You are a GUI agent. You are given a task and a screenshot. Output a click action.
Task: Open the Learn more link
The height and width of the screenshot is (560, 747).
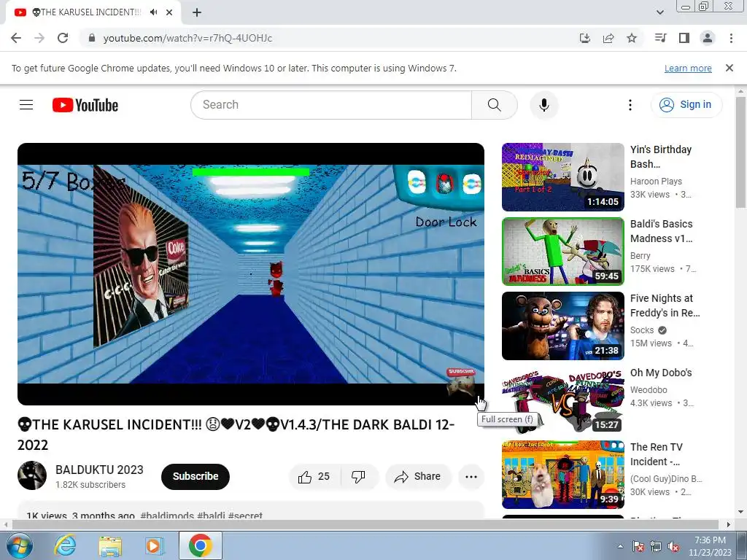pos(688,68)
